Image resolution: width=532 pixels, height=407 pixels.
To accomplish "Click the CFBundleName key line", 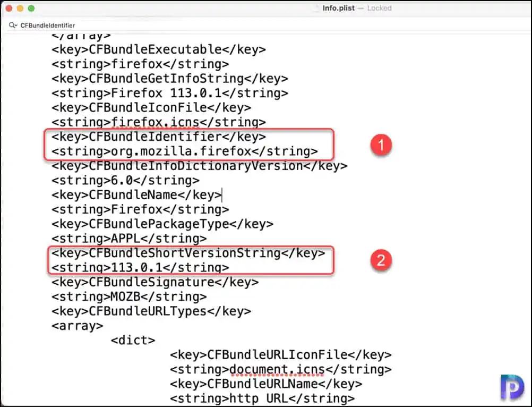I will (x=136, y=195).
